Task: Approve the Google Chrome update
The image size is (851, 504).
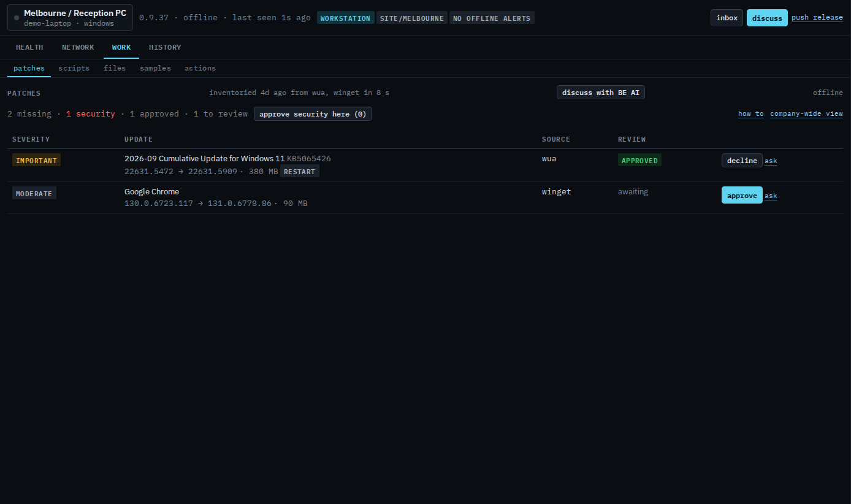Action: pos(742,195)
